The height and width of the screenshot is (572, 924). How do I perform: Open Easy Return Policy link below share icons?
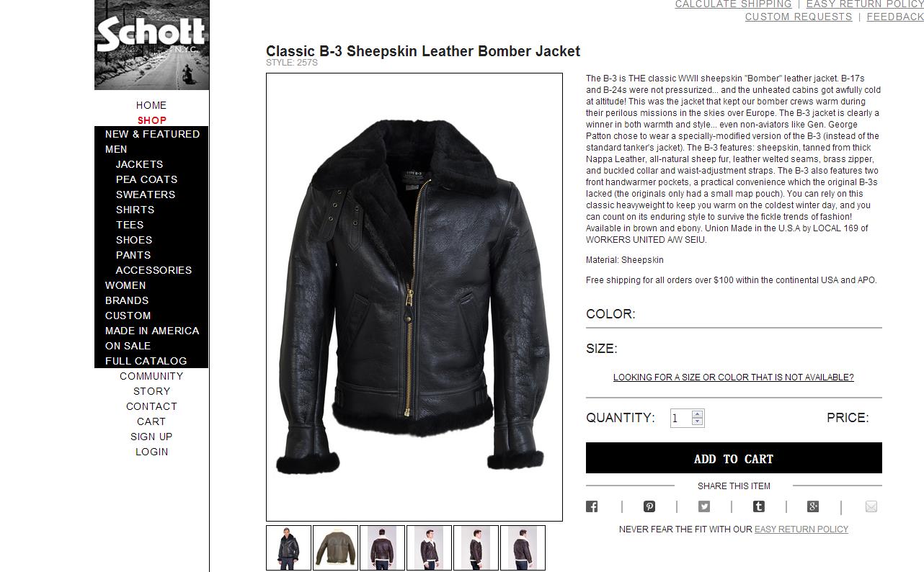pos(801,529)
